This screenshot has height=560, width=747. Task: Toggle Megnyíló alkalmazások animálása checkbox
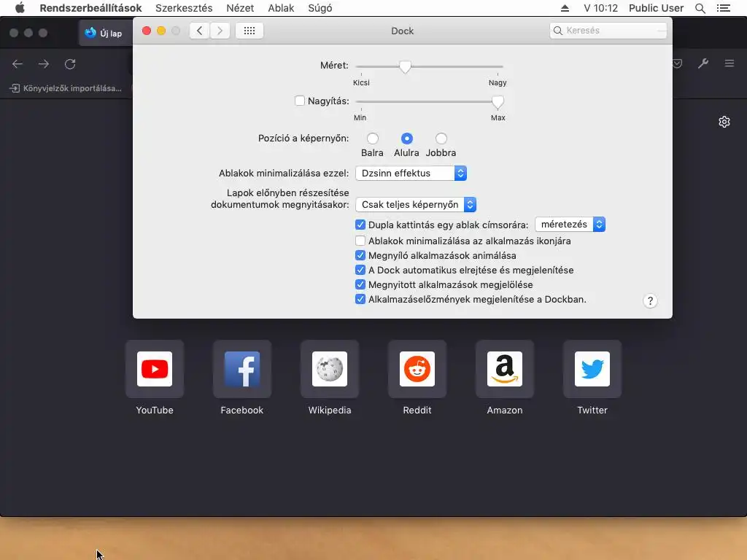pyautogui.click(x=360, y=256)
